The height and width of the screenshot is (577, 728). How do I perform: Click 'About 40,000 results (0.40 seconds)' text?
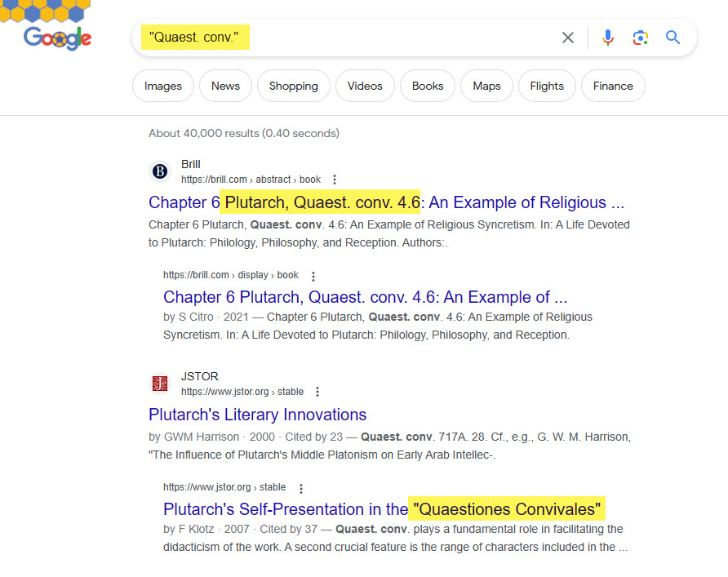coord(244,133)
